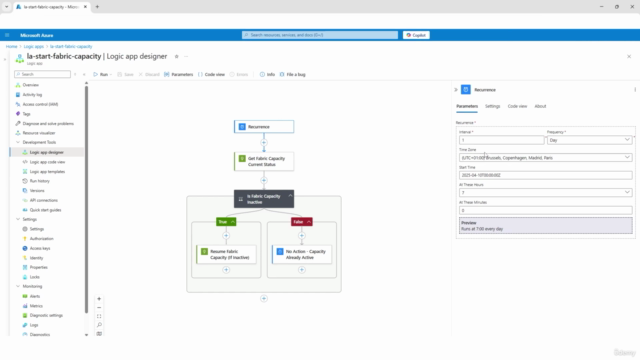Open the Time Zone dropdown
The width and height of the screenshot is (640, 360).
click(x=546, y=158)
